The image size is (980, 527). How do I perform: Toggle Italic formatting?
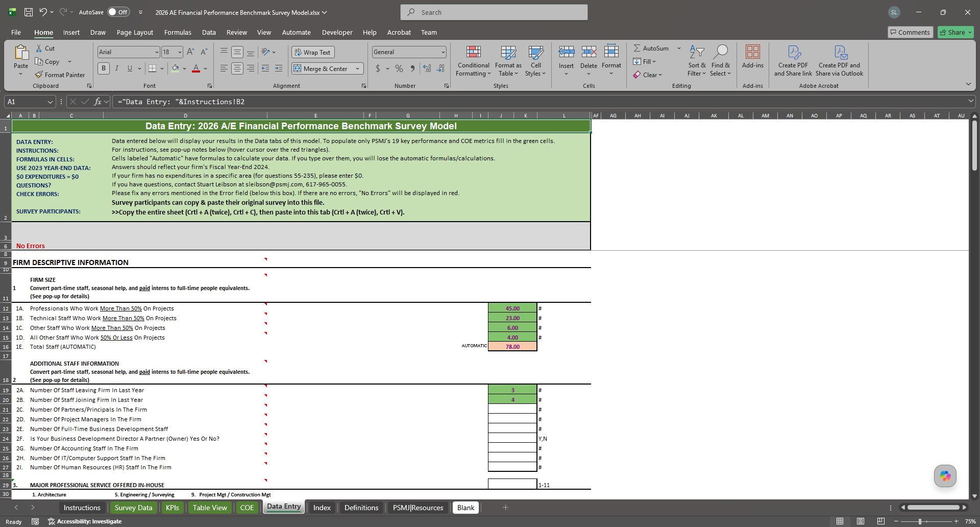(x=117, y=68)
